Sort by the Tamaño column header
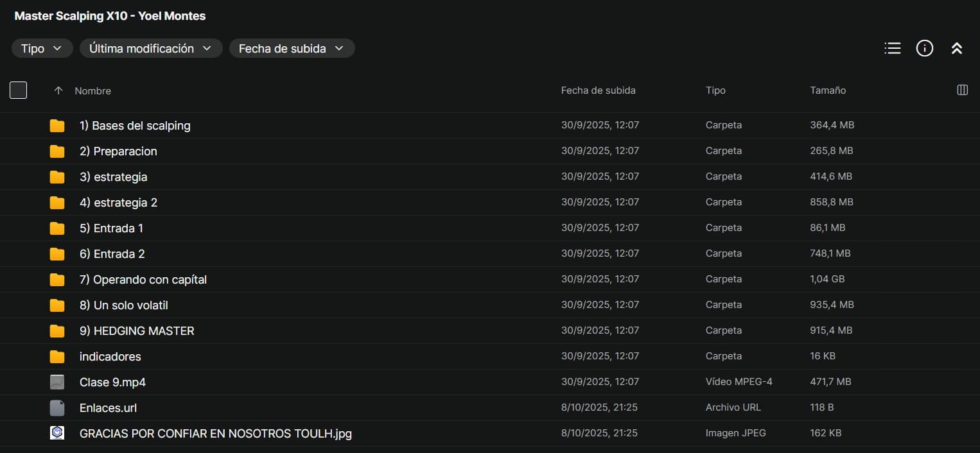 [828, 90]
